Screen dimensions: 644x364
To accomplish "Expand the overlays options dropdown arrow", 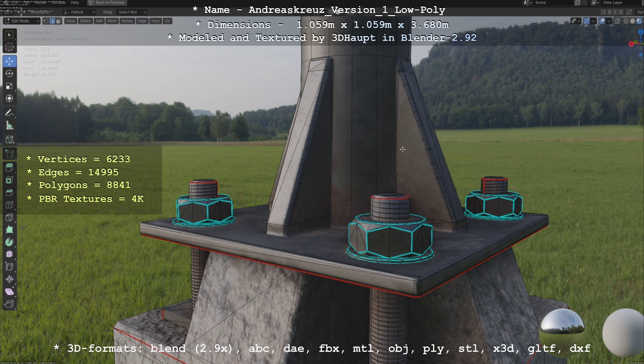I will tap(609, 21).
